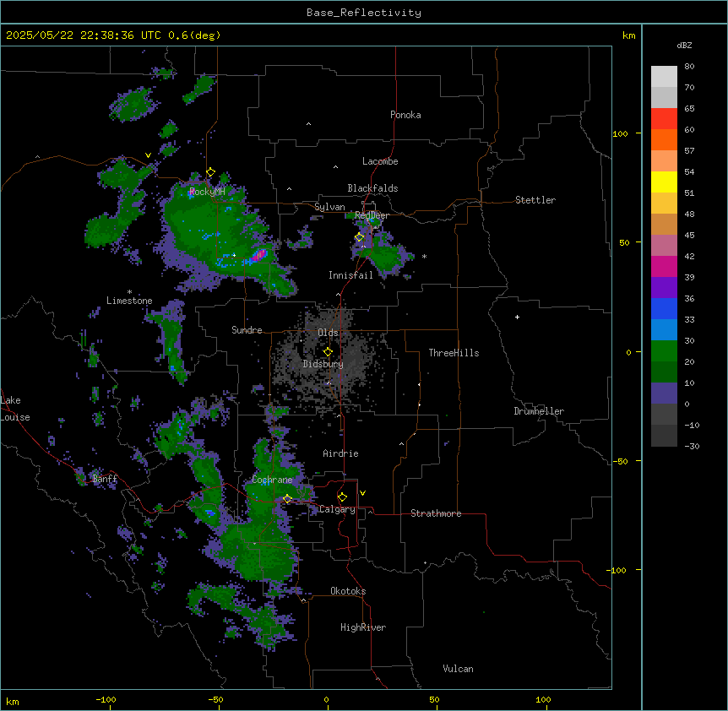Click the Didsbury label
Screen dimensions: 728x711
323,364
